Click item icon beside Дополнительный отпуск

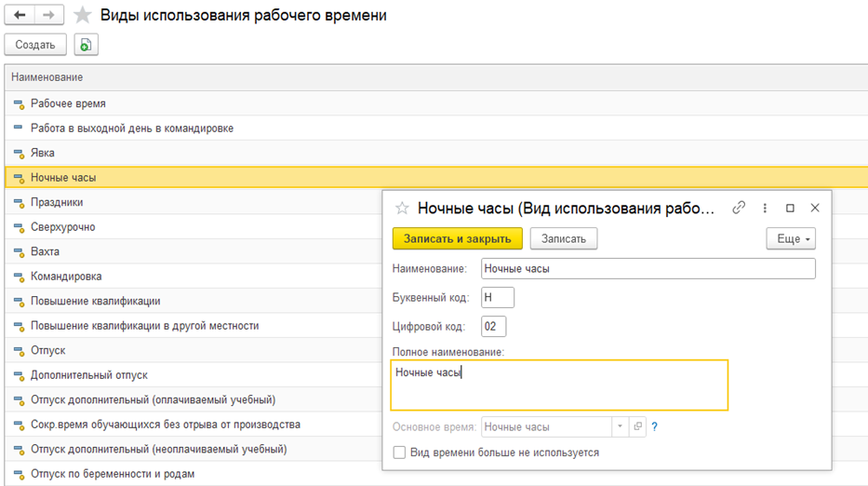19,376
